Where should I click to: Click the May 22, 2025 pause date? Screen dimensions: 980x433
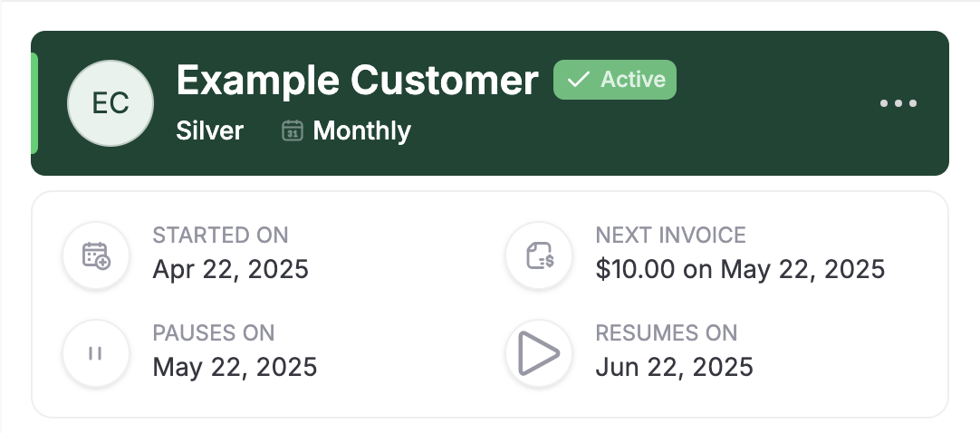pos(235,367)
